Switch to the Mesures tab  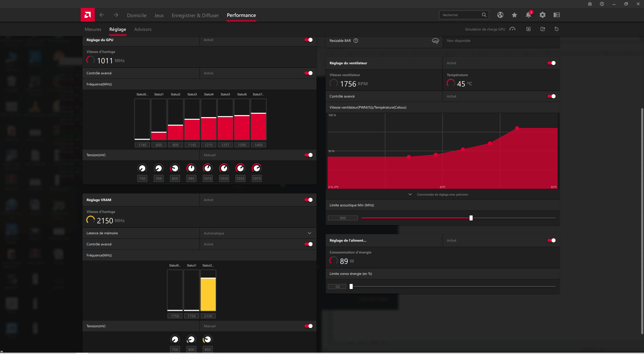[x=93, y=29]
